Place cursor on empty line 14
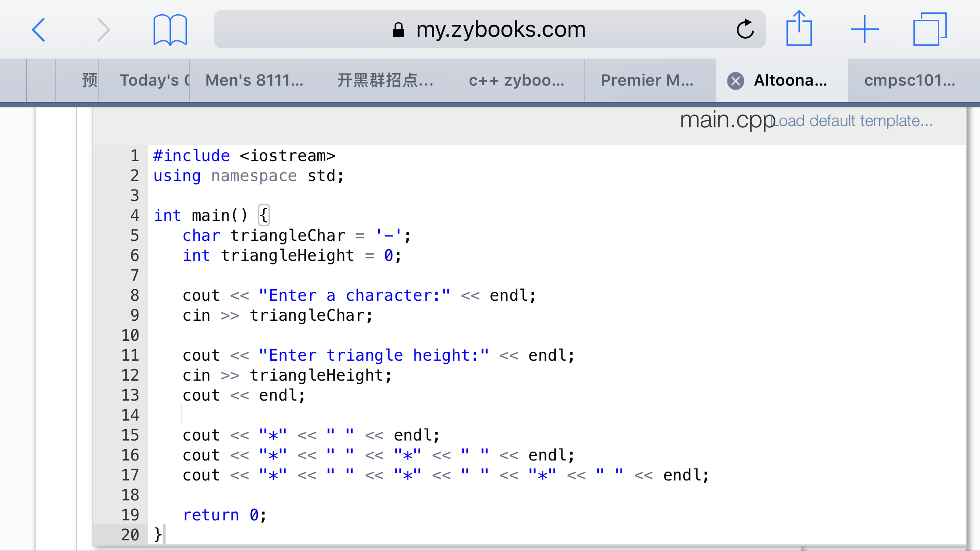 pyautogui.click(x=311, y=415)
